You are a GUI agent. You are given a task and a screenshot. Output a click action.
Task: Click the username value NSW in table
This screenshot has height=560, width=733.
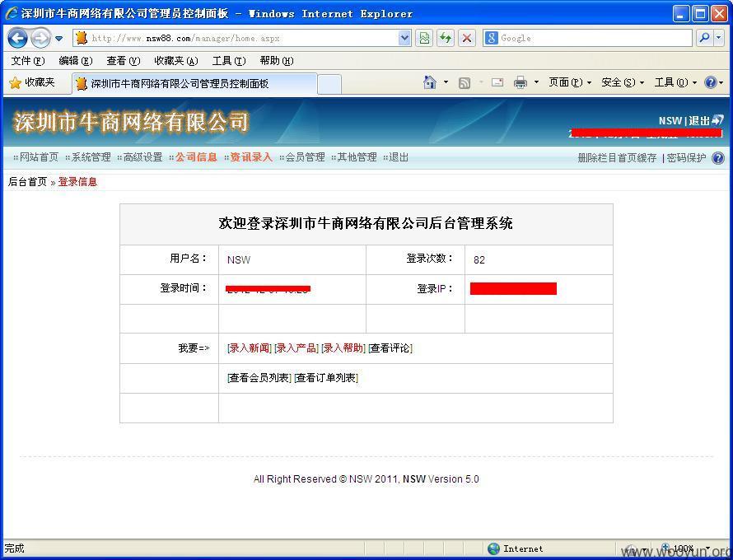coord(239,260)
